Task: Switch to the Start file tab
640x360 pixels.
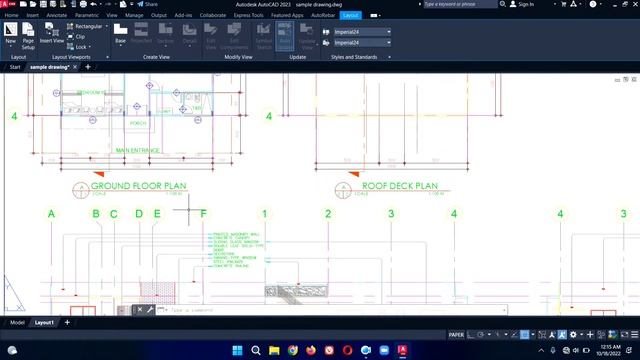Action: pyautogui.click(x=15, y=67)
